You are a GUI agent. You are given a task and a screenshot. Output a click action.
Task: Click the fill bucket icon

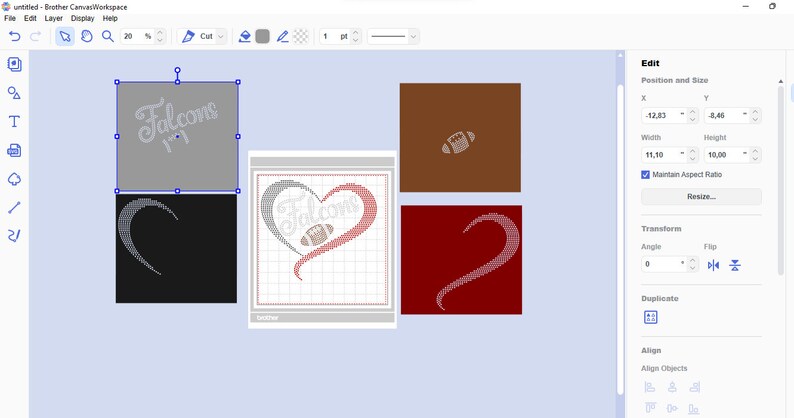245,36
